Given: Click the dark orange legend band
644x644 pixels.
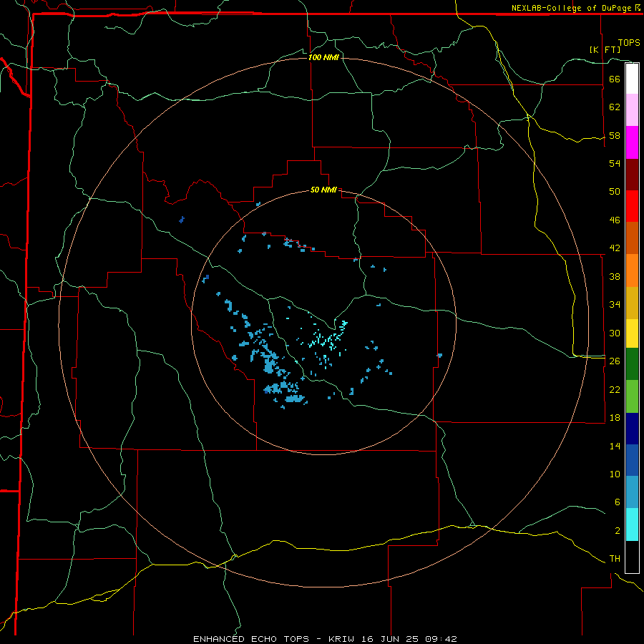Looking at the screenshot, I should click(x=632, y=238).
